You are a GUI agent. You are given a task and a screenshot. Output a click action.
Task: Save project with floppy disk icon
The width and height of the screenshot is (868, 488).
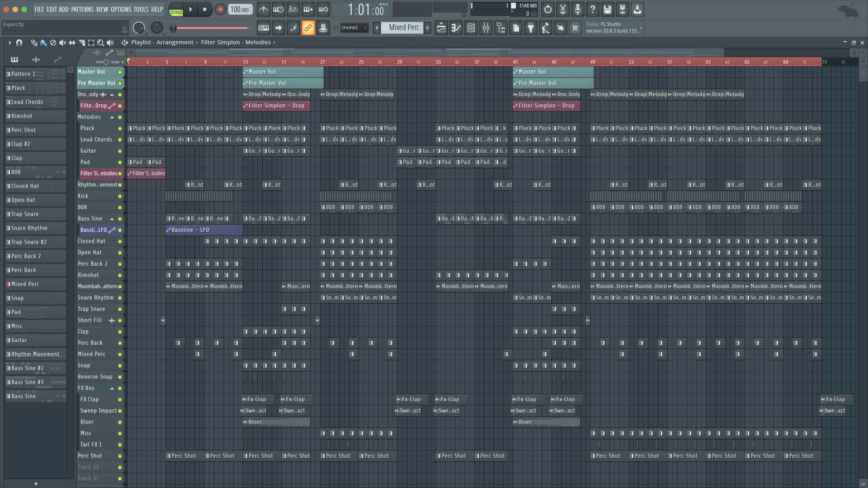(607, 9)
